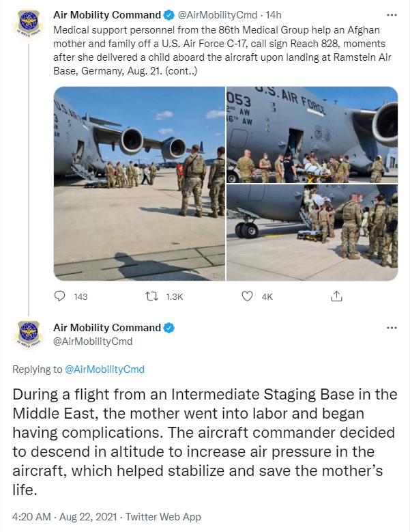Like the tweet with 4K likes
410x532 pixels.
pos(247,296)
